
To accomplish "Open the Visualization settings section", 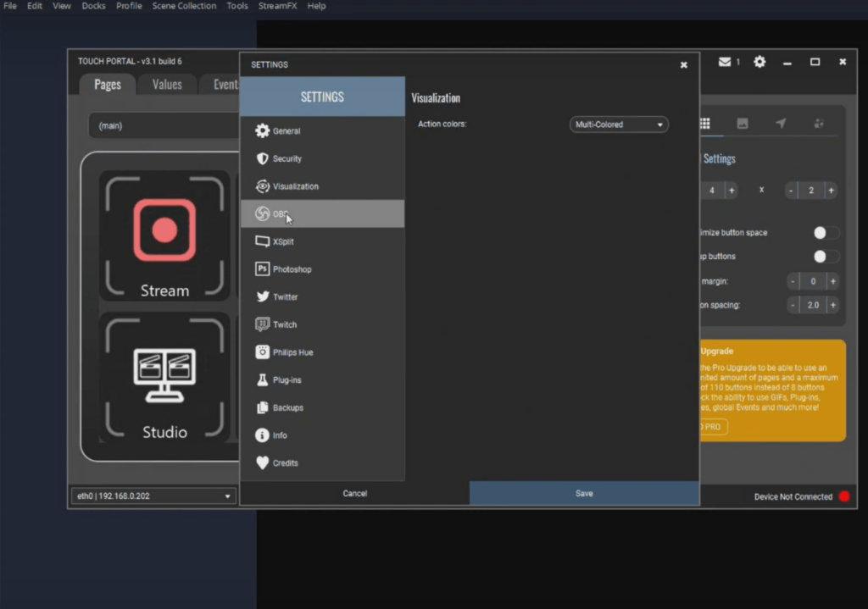I will tap(322, 186).
